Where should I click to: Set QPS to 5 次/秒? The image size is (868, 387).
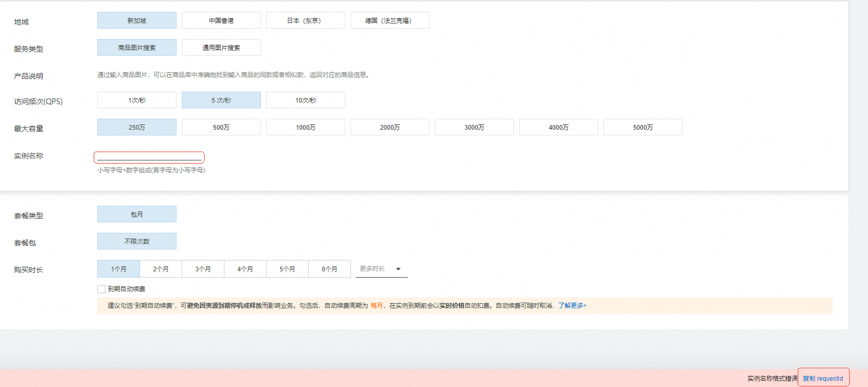tap(221, 100)
